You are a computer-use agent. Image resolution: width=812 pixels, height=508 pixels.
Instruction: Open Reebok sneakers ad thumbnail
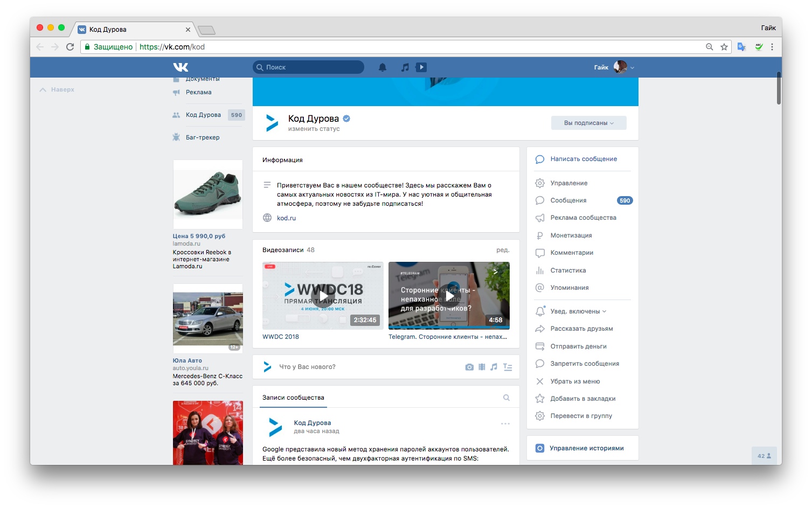(x=208, y=194)
